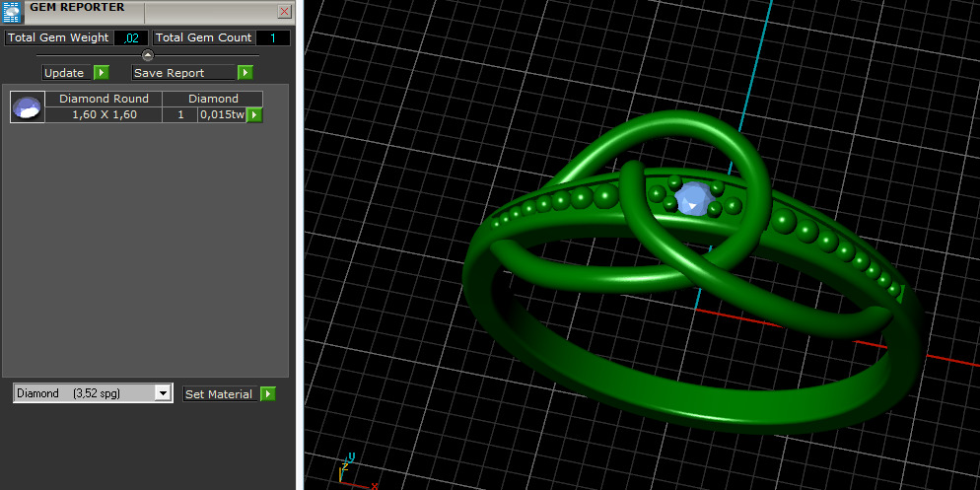Select the blue gemstone on the ring

(x=694, y=199)
